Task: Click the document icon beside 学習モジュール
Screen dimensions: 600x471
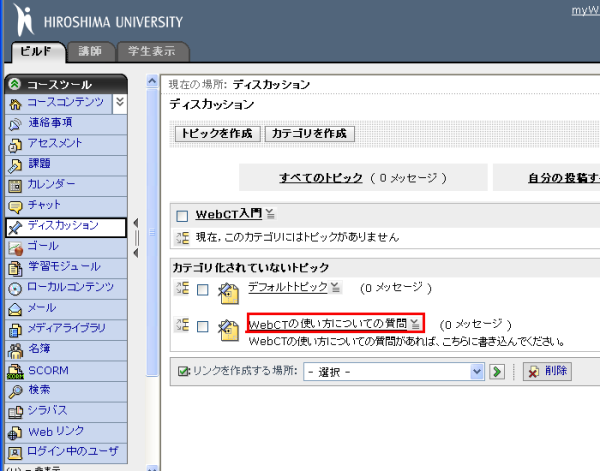Action: pos(15,269)
